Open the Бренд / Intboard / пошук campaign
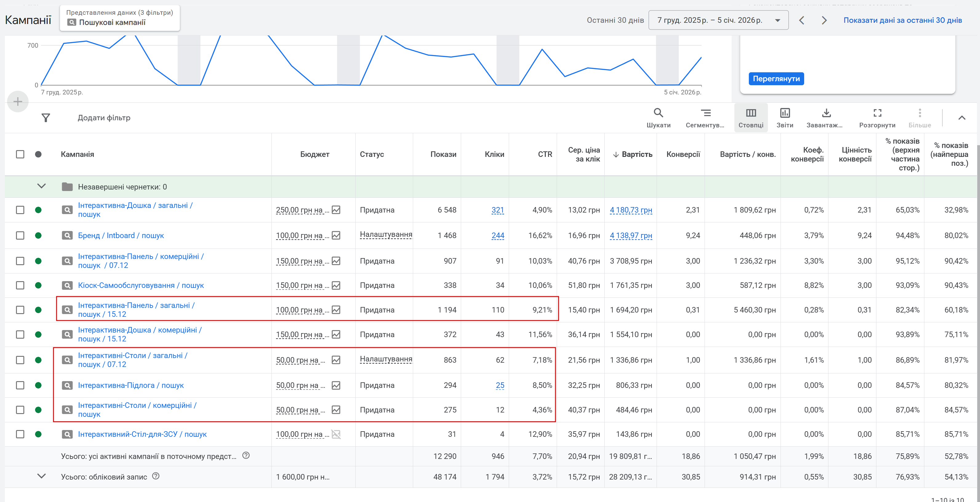This screenshot has width=980, height=502. (x=121, y=236)
